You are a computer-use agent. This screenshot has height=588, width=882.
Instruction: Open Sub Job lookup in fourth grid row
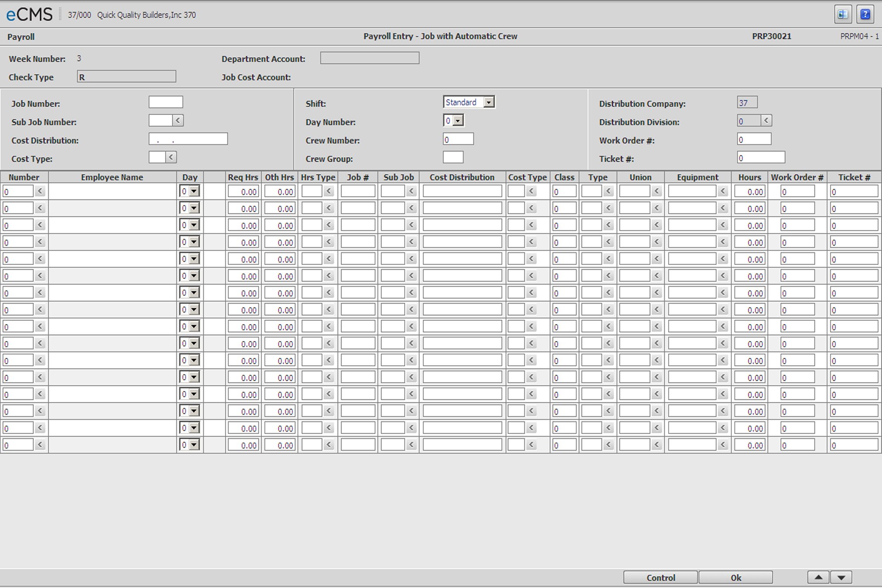click(x=411, y=242)
